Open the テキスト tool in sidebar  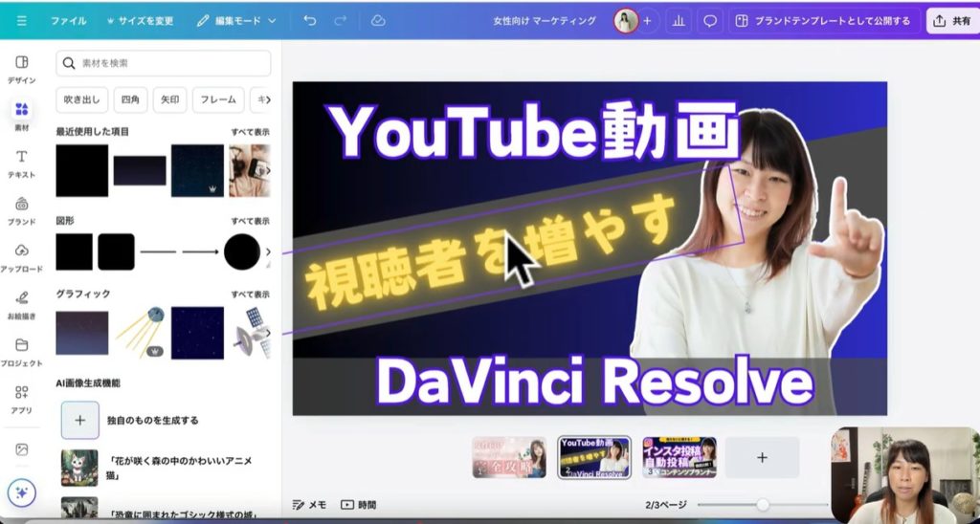(21, 163)
